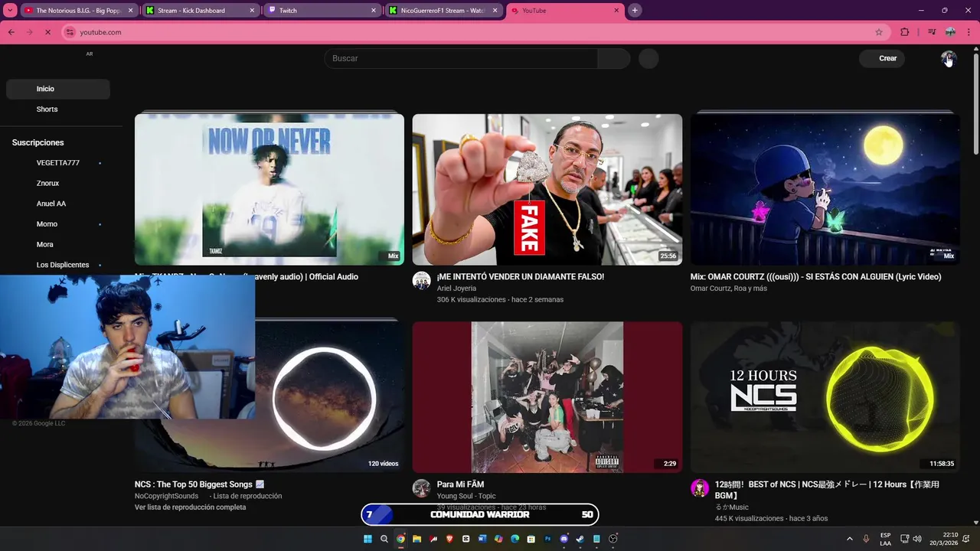Click Ver lista de reproducción completa
Viewport: 980px width, 551px height.
(x=191, y=507)
